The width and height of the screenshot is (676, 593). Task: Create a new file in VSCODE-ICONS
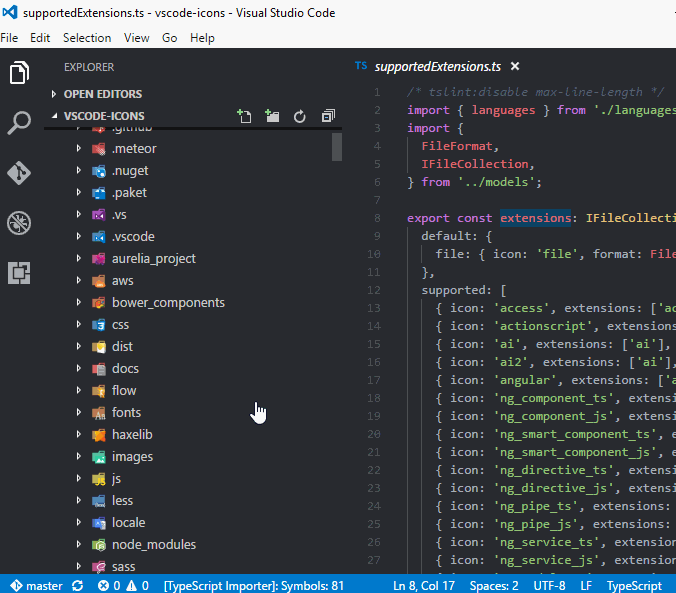244,116
